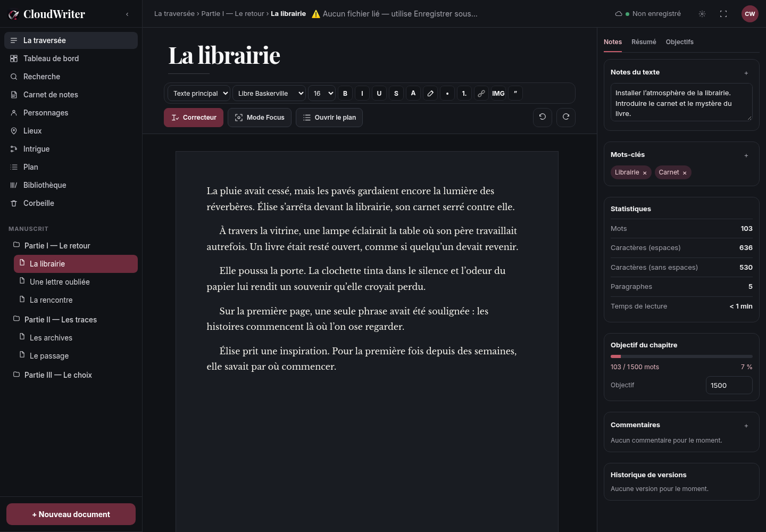Image resolution: width=766 pixels, height=532 pixels.
Task: Add a new keyword
Action: point(746,155)
